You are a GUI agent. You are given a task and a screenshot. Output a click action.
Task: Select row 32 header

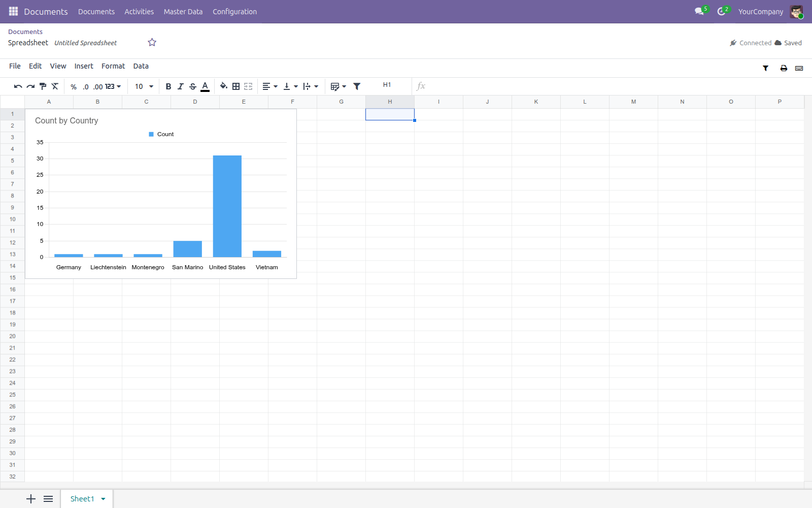click(x=12, y=477)
